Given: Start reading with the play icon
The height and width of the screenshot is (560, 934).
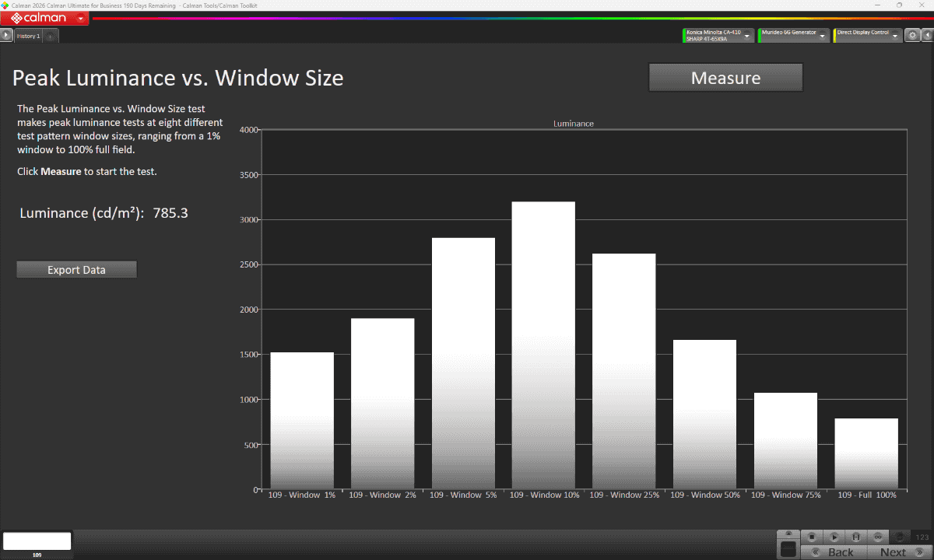Looking at the screenshot, I should click(x=834, y=537).
